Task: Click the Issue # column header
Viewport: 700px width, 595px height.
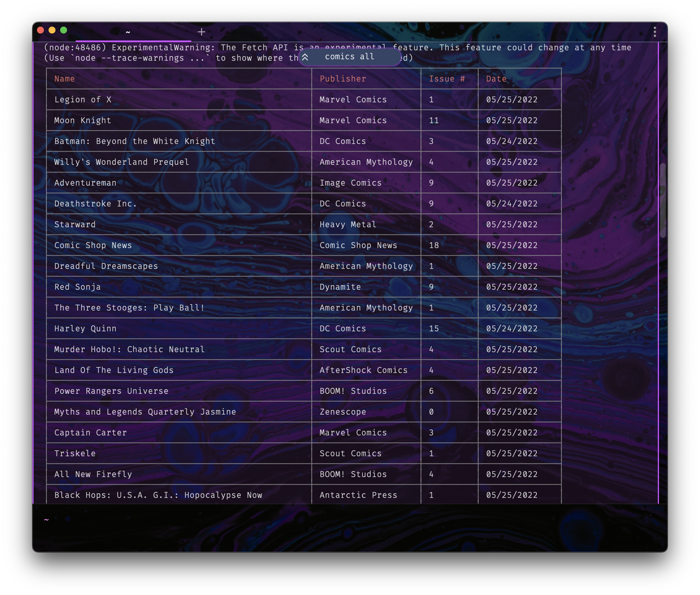Action: pyautogui.click(x=447, y=79)
